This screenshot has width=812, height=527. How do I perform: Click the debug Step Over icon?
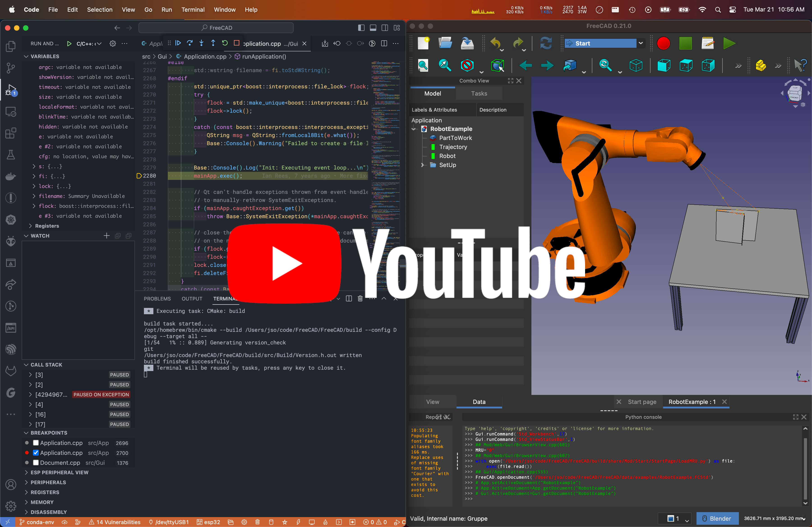(x=190, y=43)
